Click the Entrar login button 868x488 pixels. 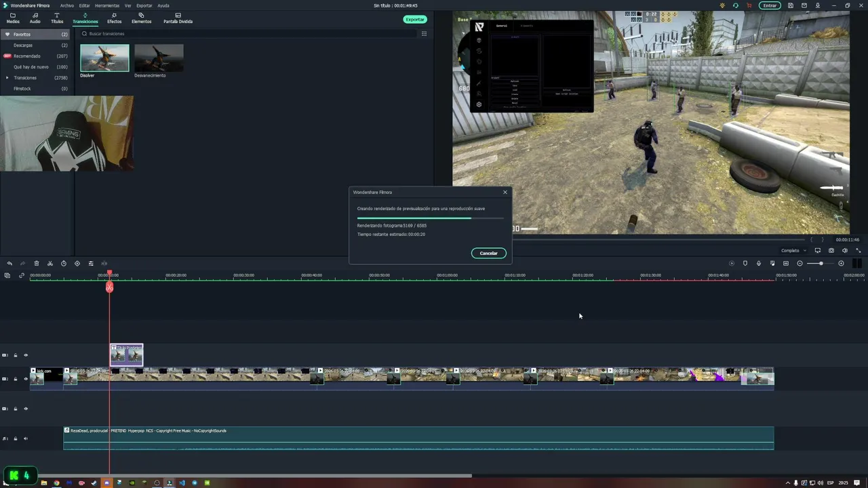pos(770,5)
